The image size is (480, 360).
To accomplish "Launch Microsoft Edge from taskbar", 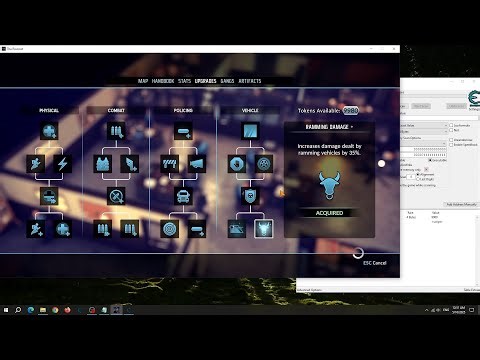I will 30,310.
